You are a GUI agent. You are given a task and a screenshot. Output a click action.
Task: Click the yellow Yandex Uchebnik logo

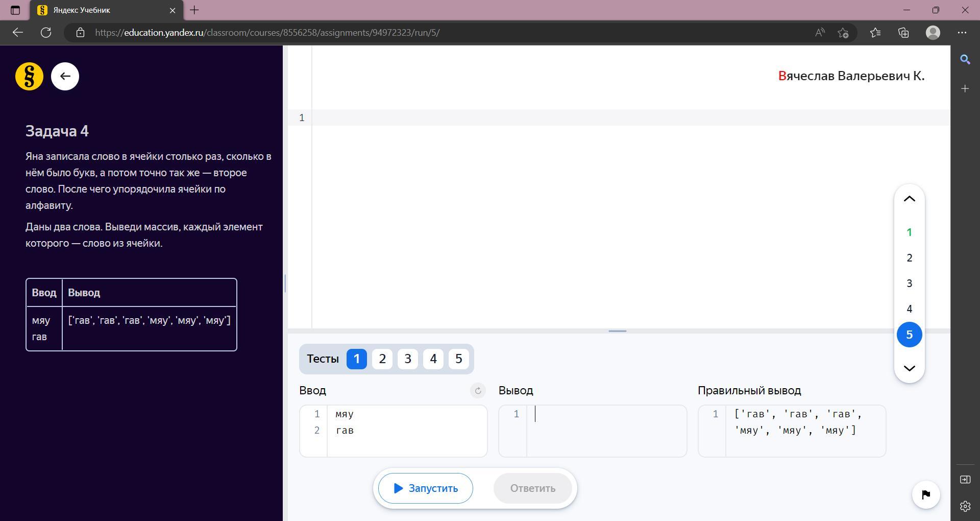point(29,77)
